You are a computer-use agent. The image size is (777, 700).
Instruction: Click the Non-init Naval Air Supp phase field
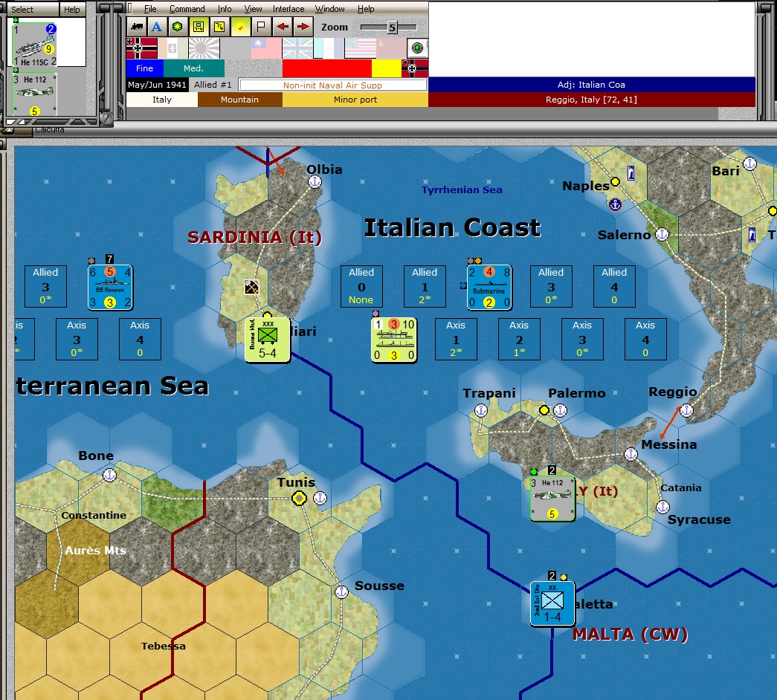point(332,85)
